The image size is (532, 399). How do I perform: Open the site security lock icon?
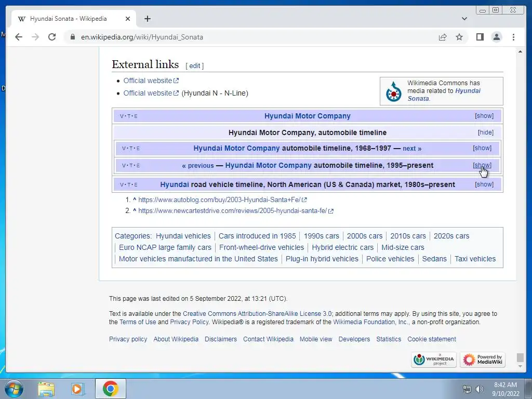[x=72, y=37]
